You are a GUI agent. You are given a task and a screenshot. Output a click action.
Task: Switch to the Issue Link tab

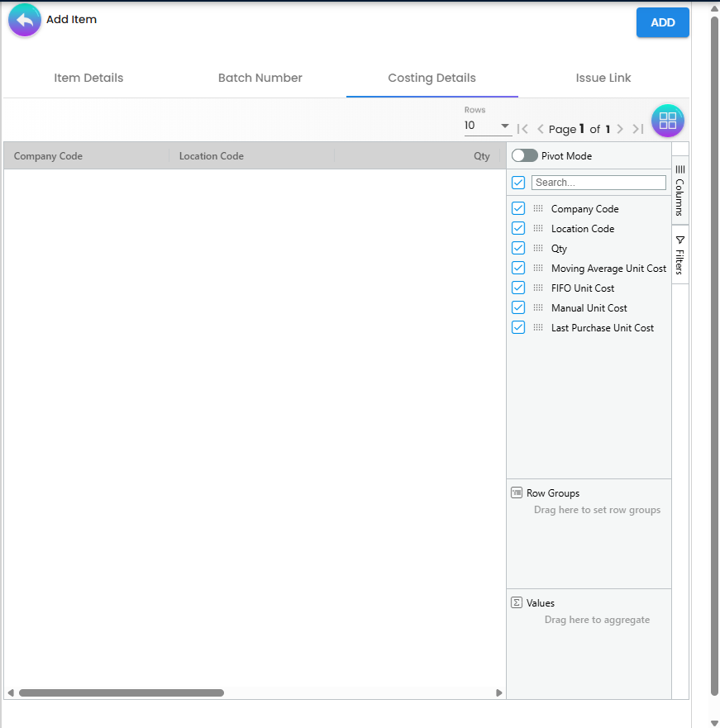(x=603, y=78)
